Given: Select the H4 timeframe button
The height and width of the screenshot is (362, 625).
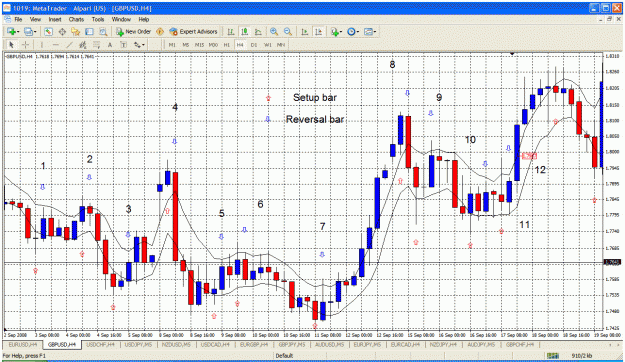Looking at the screenshot, I should (240, 45).
